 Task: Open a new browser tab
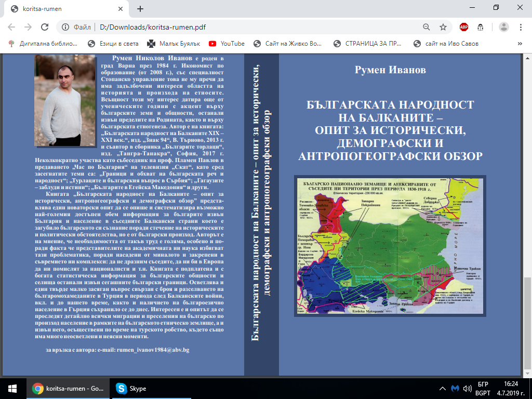click(x=140, y=9)
